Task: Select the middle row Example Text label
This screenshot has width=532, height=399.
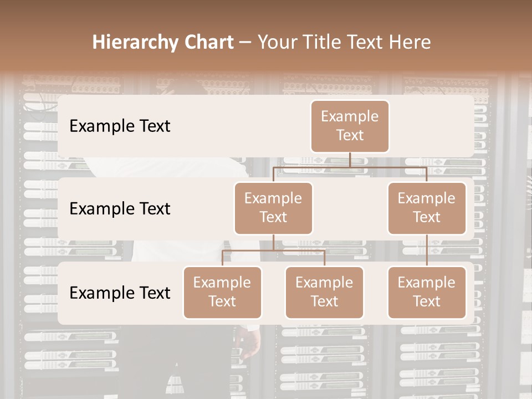Action: click(120, 209)
